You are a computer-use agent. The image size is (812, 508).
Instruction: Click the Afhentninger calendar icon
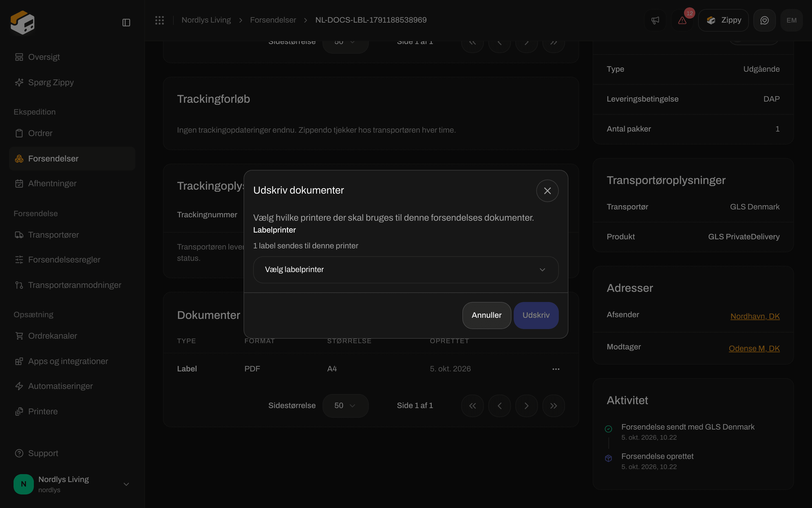[19, 183]
